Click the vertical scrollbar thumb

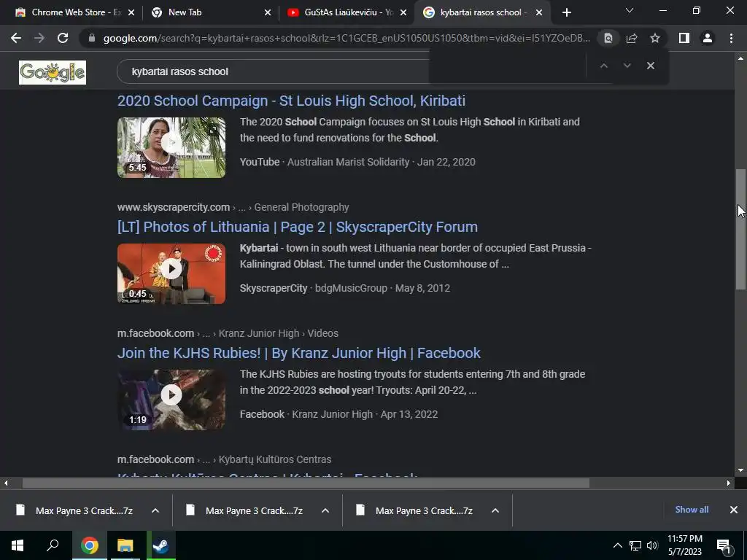click(x=740, y=229)
